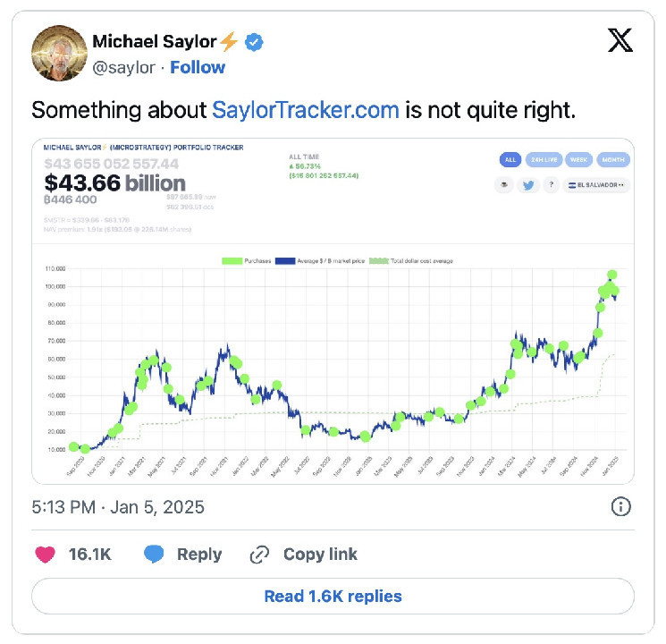666x644 pixels.
Task: Click the blue verified badge
Action: [x=254, y=42]
